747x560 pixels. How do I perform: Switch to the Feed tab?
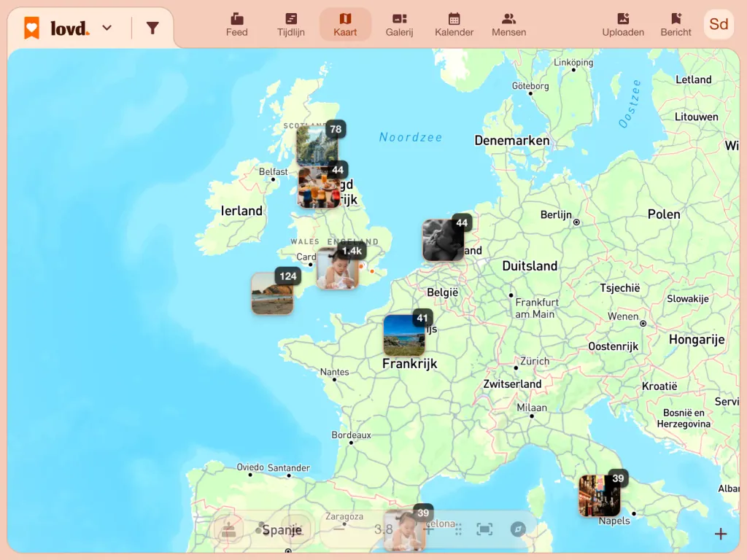pos(237,25)
